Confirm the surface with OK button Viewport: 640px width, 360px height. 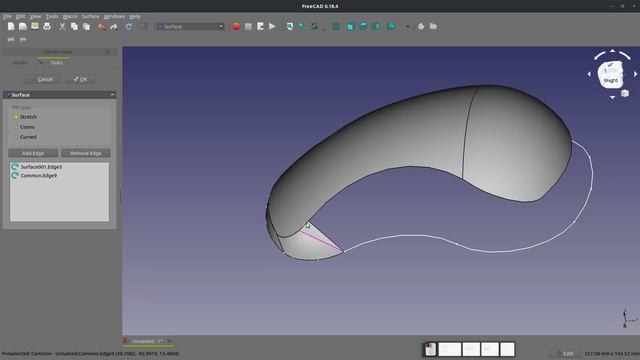click(x=80, y=79)
